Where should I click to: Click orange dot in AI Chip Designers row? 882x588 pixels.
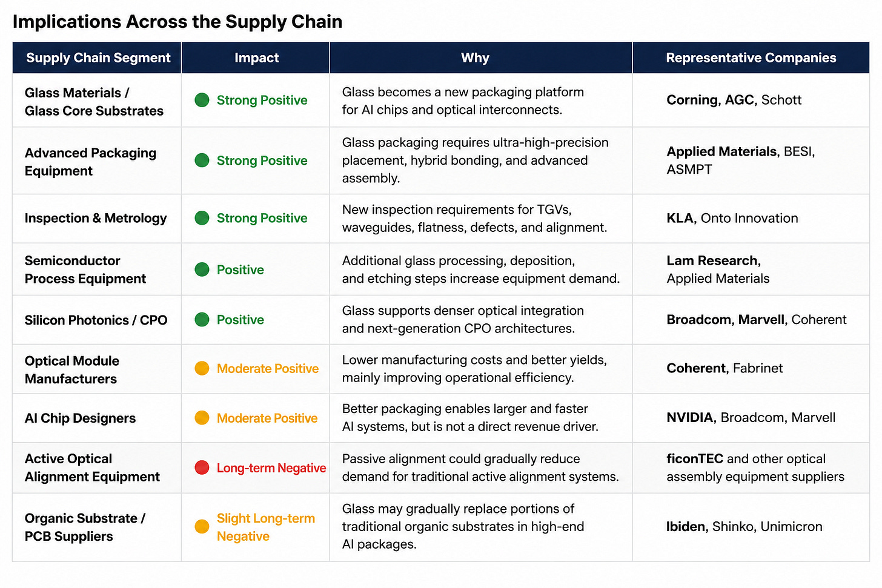[202, 418]
